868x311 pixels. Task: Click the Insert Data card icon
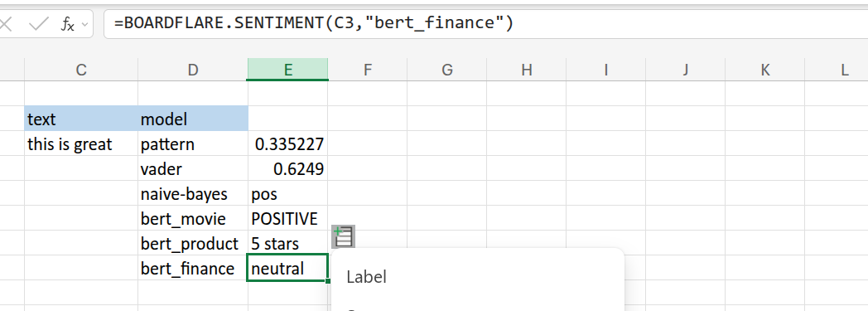pos(343,236)
